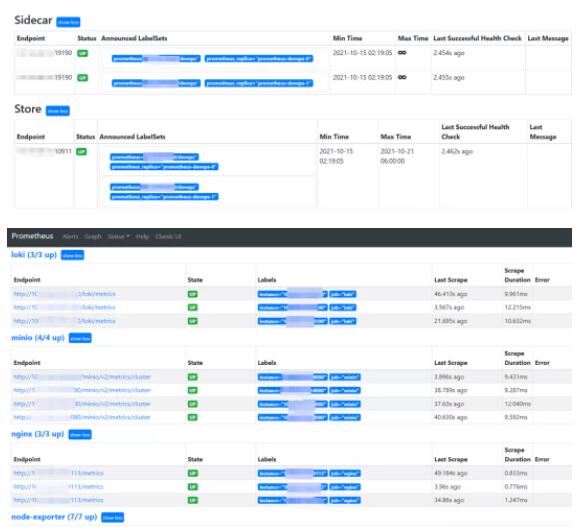Open the Graph page from the navbar
586x530 pixels.
pyautogui.click(x=93, y=237)
